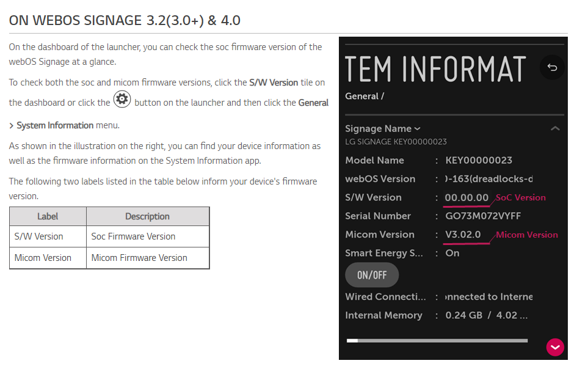Click the S/W Version value 00.00.00
Screen dimensions: 588x377
tap(466, 197)
